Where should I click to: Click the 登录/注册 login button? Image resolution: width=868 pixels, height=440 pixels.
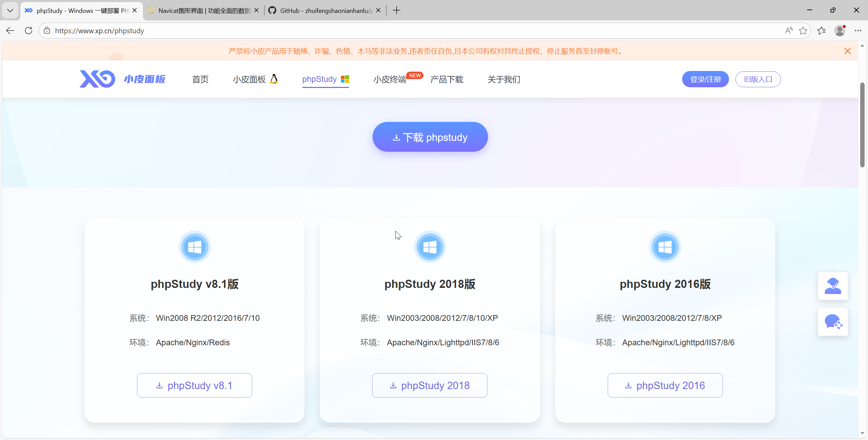(x=705, y=79)
